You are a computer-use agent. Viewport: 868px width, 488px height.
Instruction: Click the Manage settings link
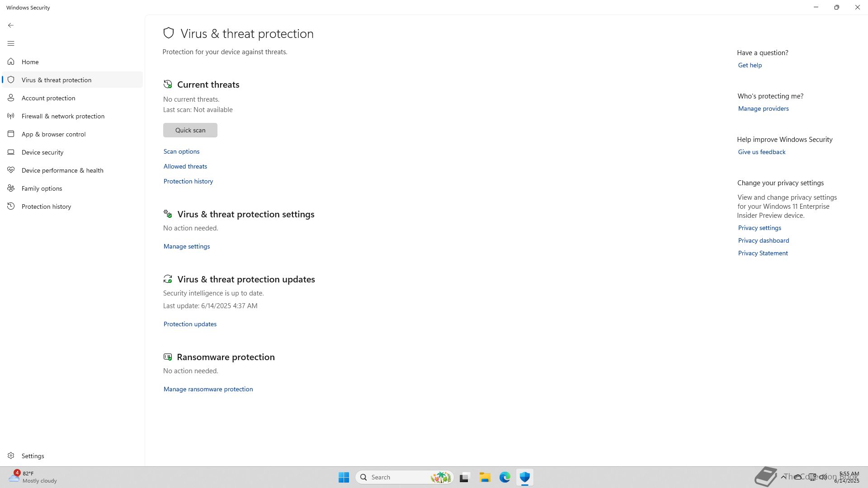(186, 246)
